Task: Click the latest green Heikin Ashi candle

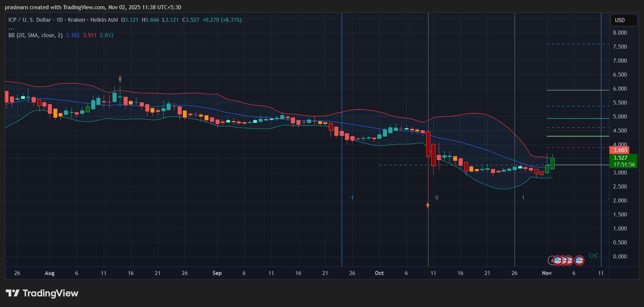Action: (552, 163)
